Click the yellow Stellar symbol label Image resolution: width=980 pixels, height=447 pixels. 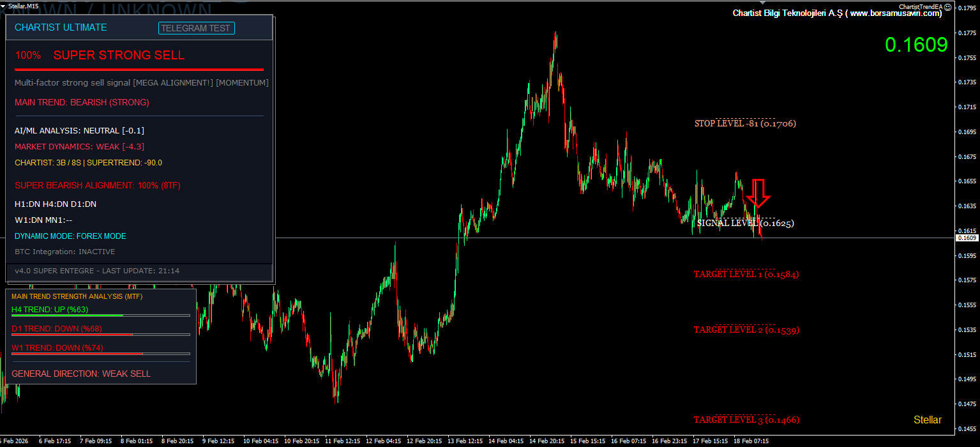point(927,420)
